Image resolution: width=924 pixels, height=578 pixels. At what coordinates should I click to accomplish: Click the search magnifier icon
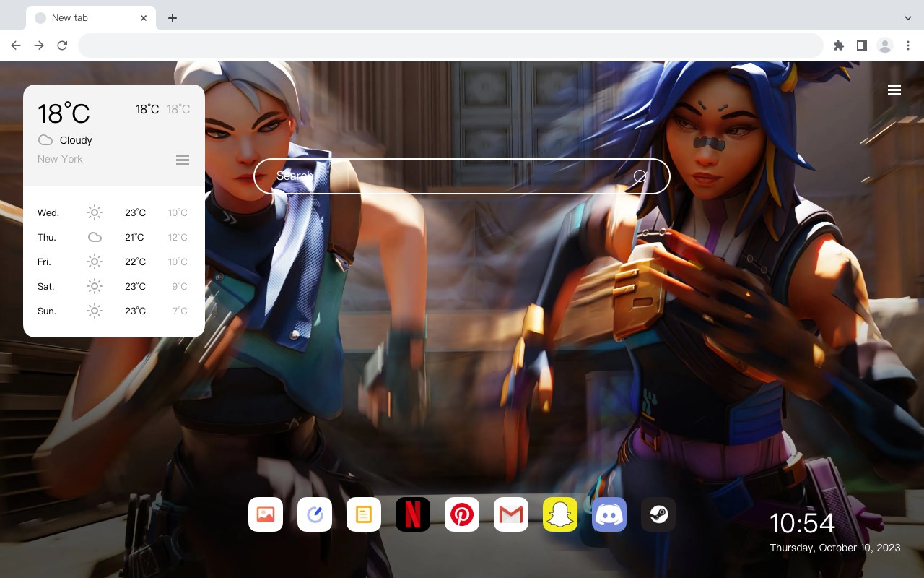pos(640,176)
